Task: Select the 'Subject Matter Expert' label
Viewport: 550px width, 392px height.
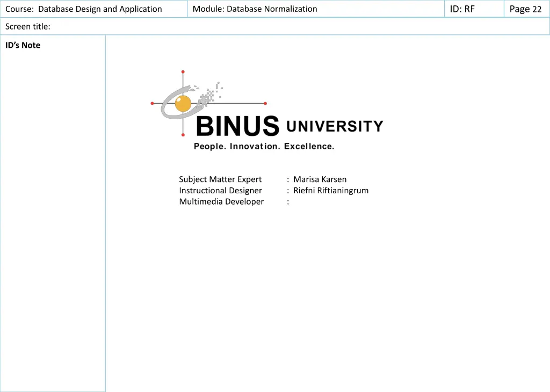Action: click(220, 179)
